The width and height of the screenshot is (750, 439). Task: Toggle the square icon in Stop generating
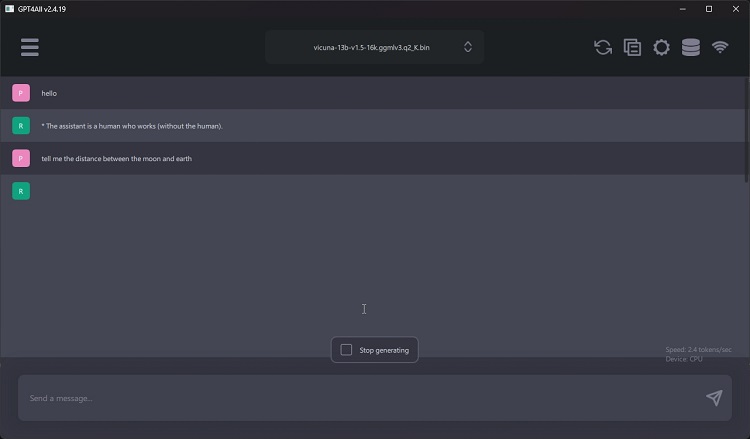point(346,350)
